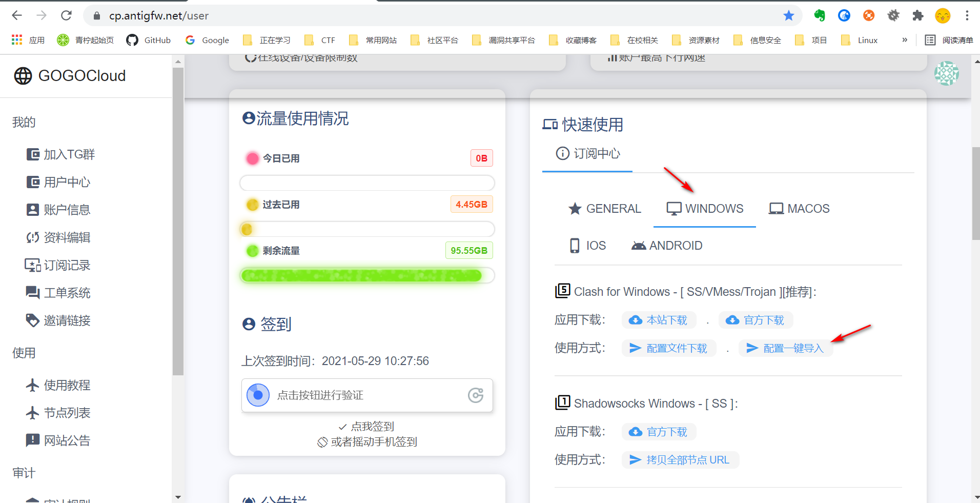This screenshot has height=503, width=980.
Task: Open the Chrome three-dot menu
Action: [967, 15]
